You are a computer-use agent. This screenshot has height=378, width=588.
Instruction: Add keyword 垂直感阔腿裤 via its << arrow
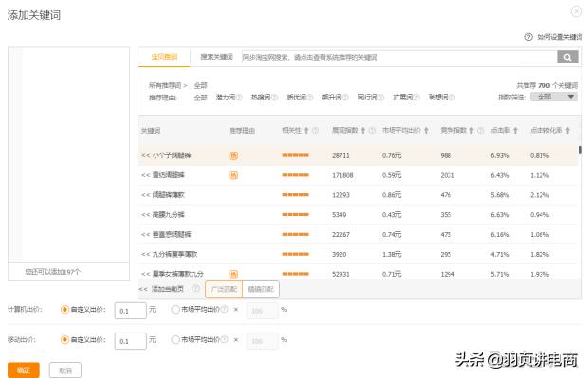[x=145, y=235]
